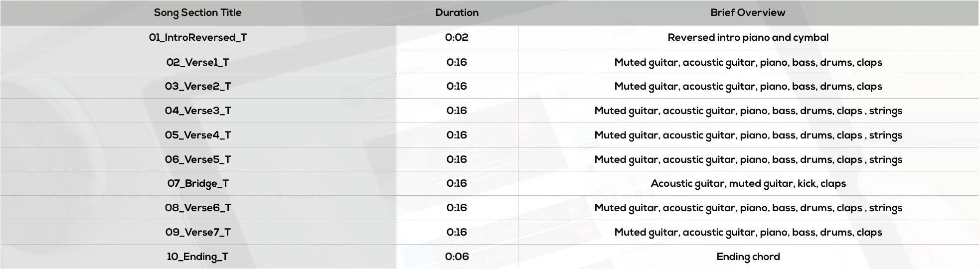Screen dimensions: 980x269
Task: Click the 'Acoustic guitar, muted guitar, kick, claps' overview
Action: pos(748,183)
